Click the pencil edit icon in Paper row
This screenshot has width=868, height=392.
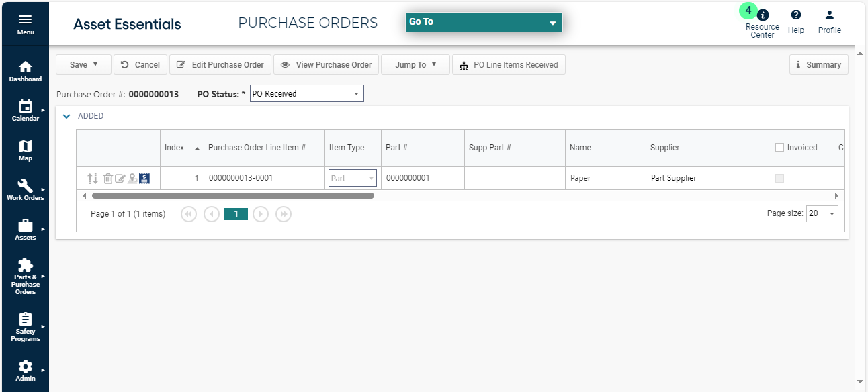tap(120, 179)
